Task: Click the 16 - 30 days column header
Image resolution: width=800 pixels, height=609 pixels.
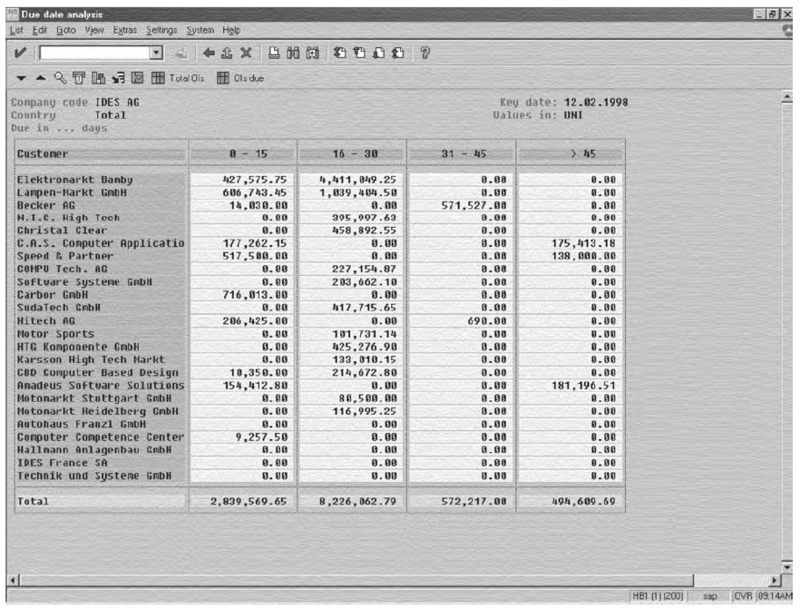Action: pos(352,154)
